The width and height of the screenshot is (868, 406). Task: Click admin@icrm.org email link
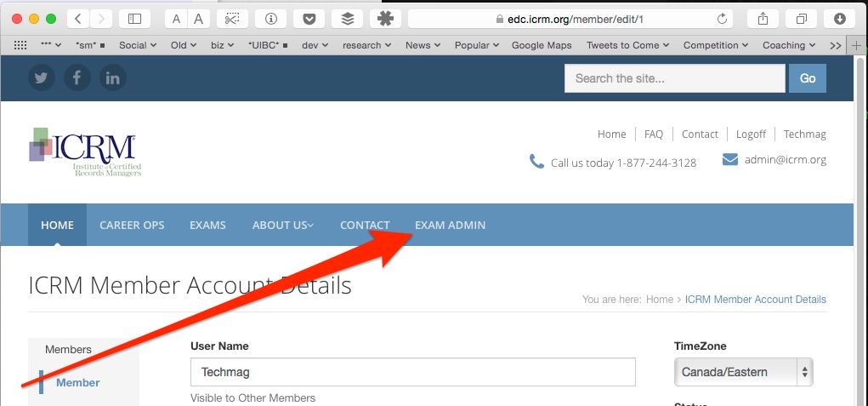[785, 160]
